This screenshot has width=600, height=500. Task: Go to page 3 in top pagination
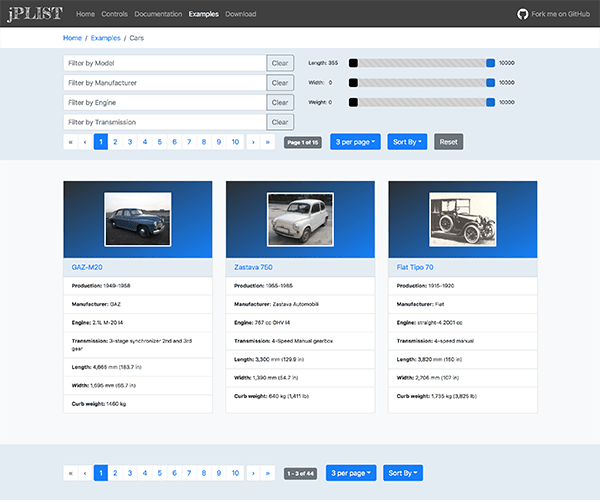[130, 142]
